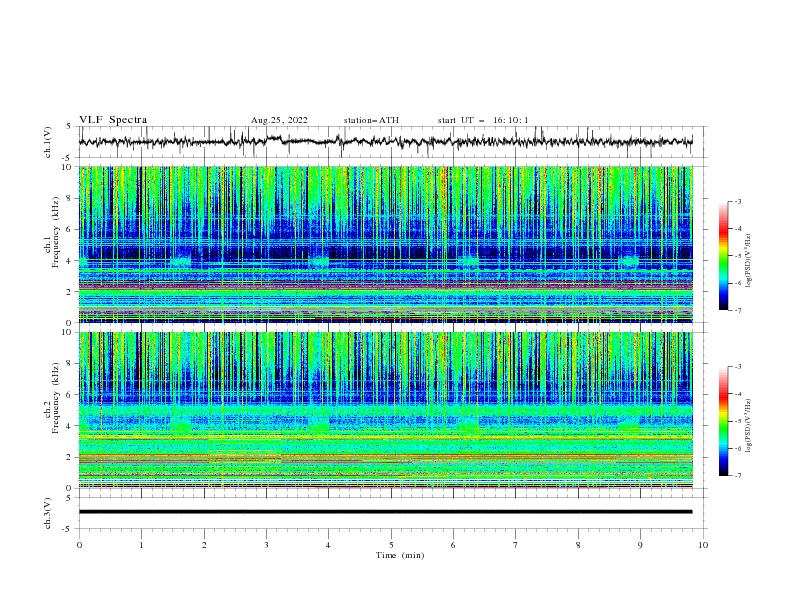The image size is (792, 612).
Task: Click the "log(PSD)(V²/Hz)" label beside ch.1 color bar
Action: click(749, 261)
